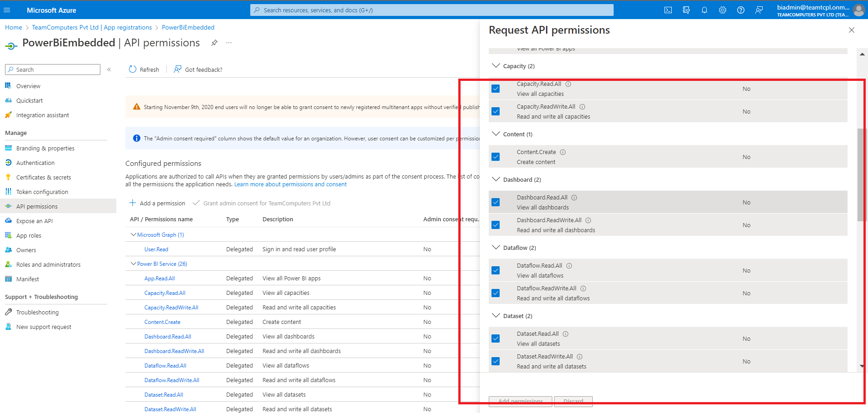This screenshot has height=413, width=868.
Task: Pin PowerBiEmbedded page with pin icon
Action: [x=214, y=43]
